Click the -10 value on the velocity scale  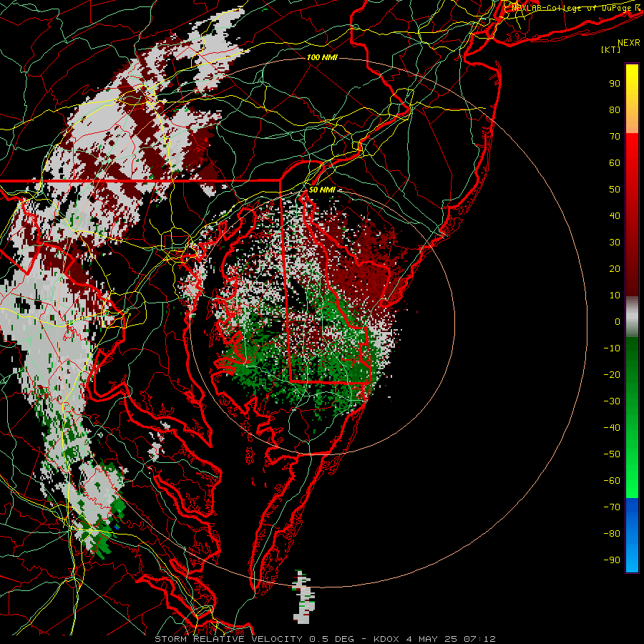pyautogui.click(x=612, y=348)
